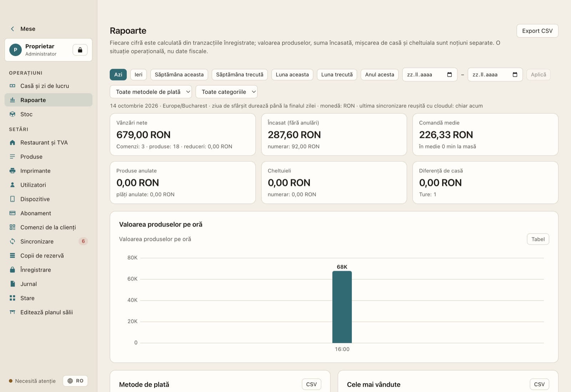Click the calendar icon in the start date field
Viewport: 571px width, 392px height.
[449, 75]
